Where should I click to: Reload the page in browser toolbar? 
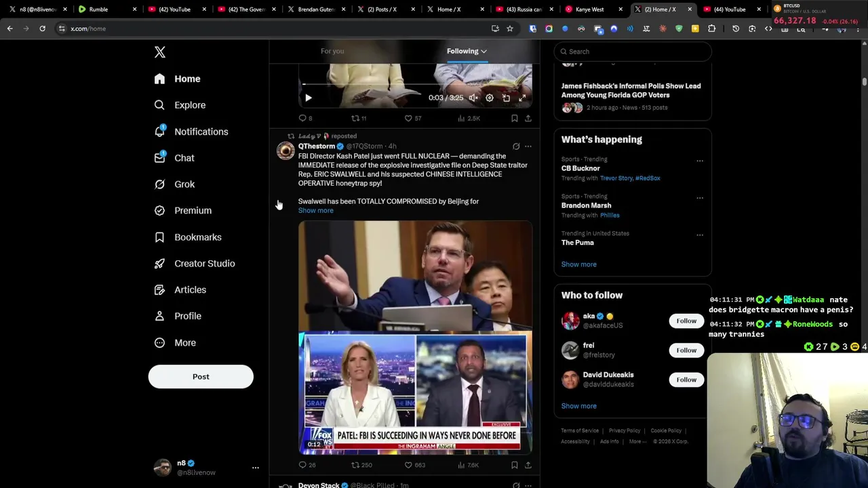(42, 28)
